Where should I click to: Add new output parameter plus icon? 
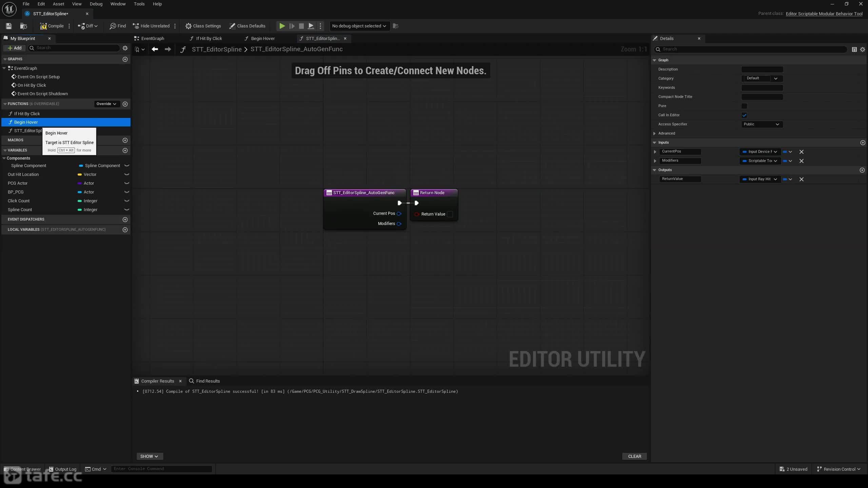point(862,170)
